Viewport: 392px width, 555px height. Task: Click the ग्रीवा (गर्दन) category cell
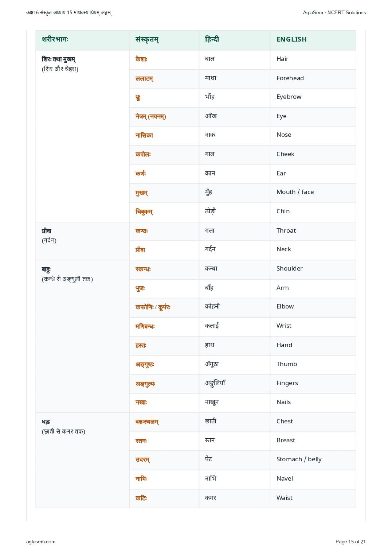tap(83, 241)
